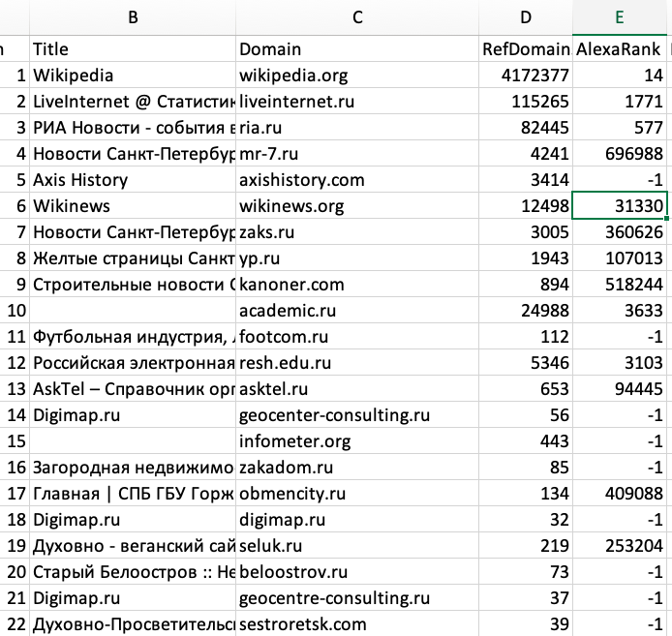Screen dimensions: 672x636
Task: Select column C header
Action: pos(357,17)
